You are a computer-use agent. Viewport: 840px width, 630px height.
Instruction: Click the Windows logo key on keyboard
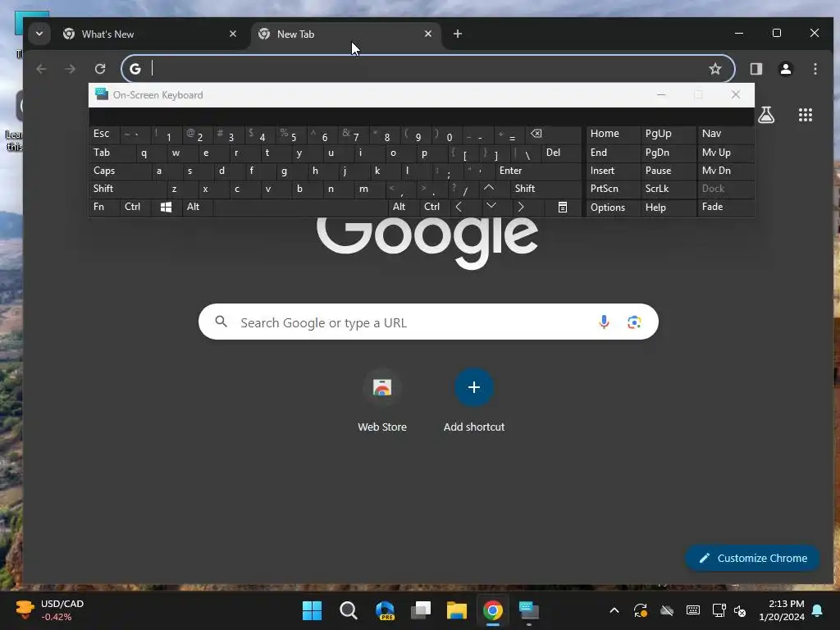tap(166, 207)
